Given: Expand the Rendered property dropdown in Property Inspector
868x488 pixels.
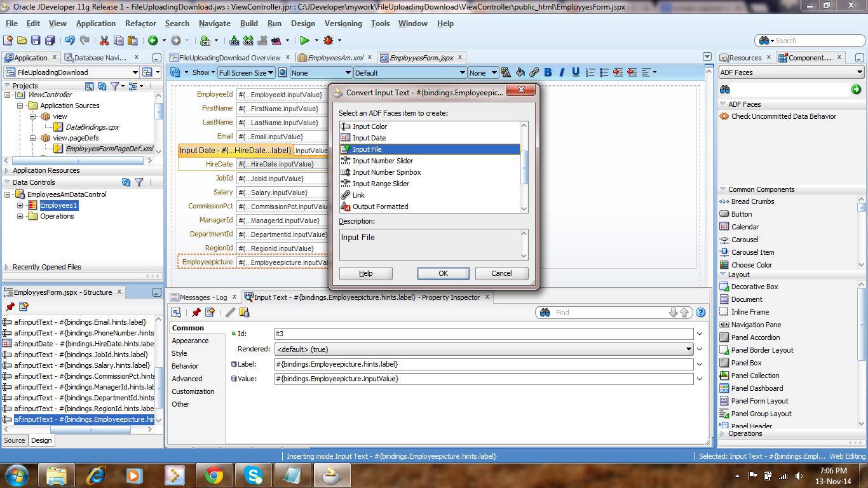Looking at the screenshot, I should [x=688, y=349].
